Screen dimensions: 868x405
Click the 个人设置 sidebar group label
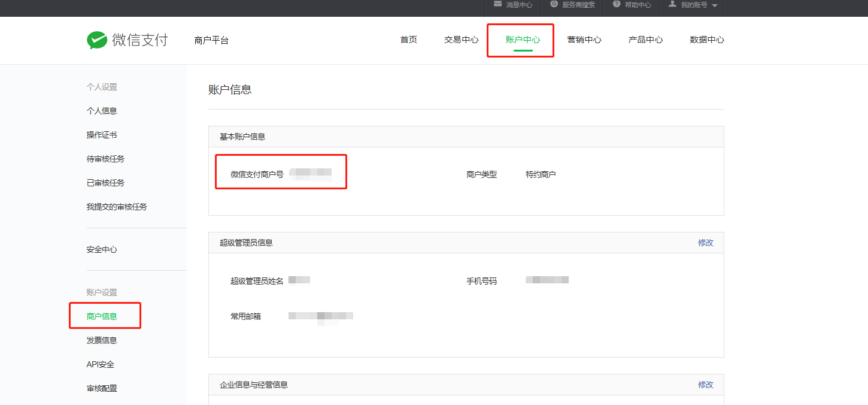coord(102,87)
